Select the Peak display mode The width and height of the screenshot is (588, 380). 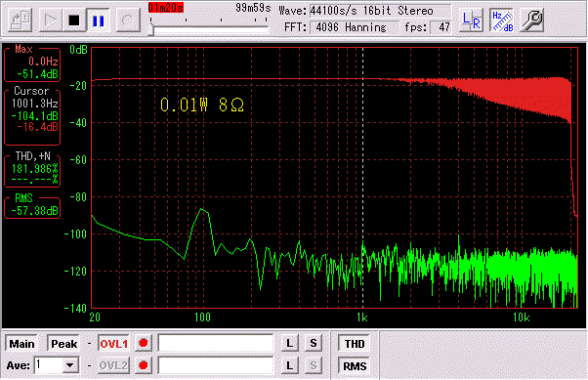[63, 343]
